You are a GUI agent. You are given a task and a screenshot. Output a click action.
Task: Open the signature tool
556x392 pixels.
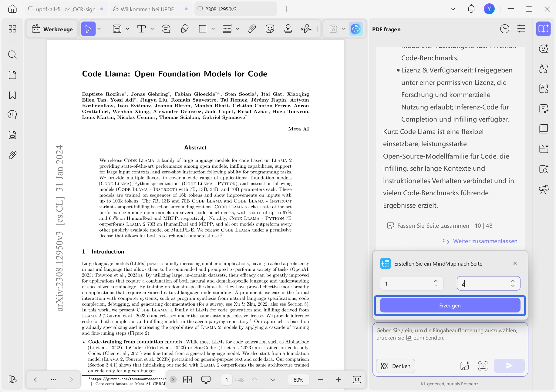pyautogui.click(x=306, y=29)
